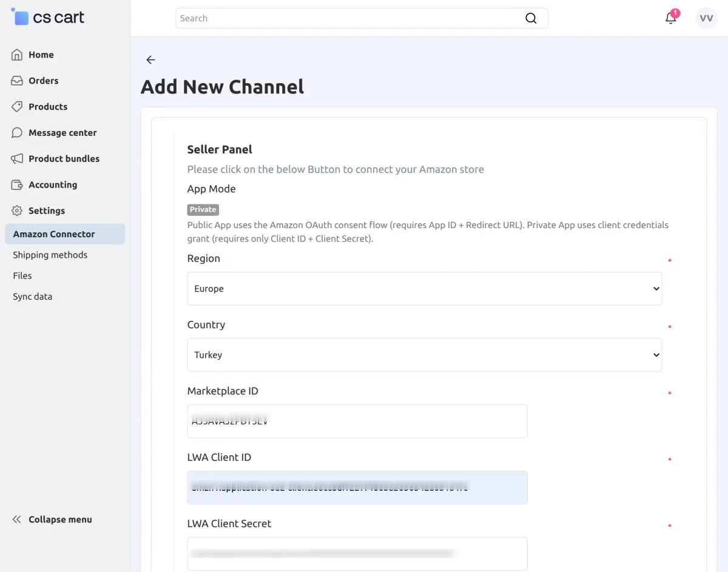Open the Region dropdown
Viewport: 728px width, 572px height.
click(425, 289)
